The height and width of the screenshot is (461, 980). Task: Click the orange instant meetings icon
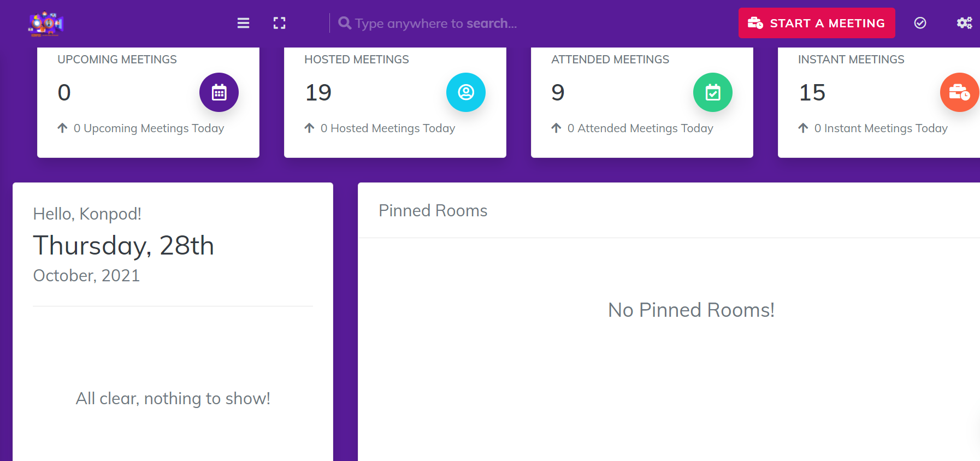[959, 92]
